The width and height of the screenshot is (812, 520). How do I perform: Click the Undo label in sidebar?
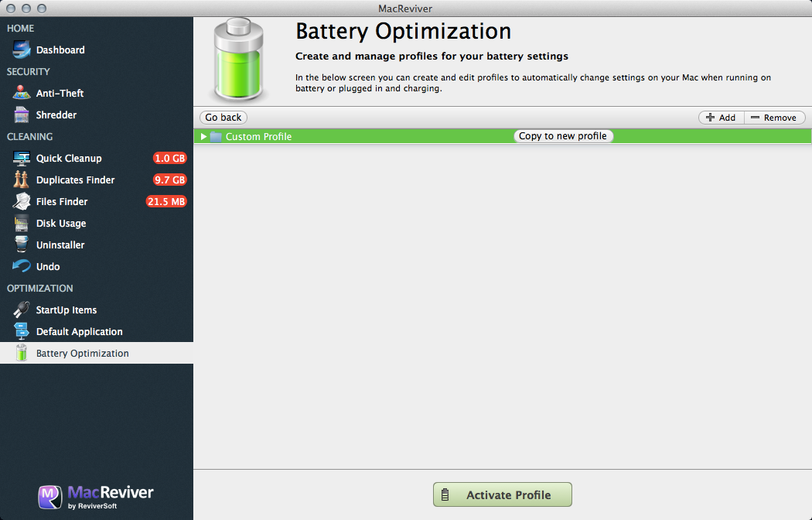click(48, 267)
